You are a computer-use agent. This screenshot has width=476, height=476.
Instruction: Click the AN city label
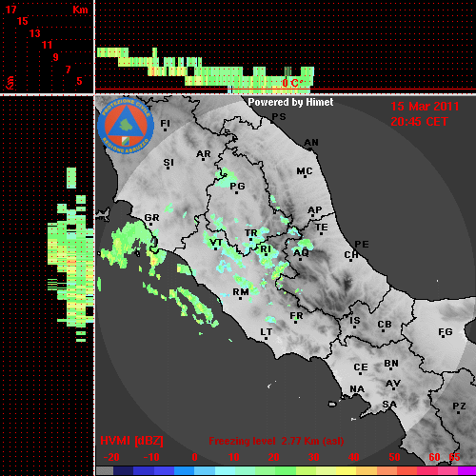[311, 143]
